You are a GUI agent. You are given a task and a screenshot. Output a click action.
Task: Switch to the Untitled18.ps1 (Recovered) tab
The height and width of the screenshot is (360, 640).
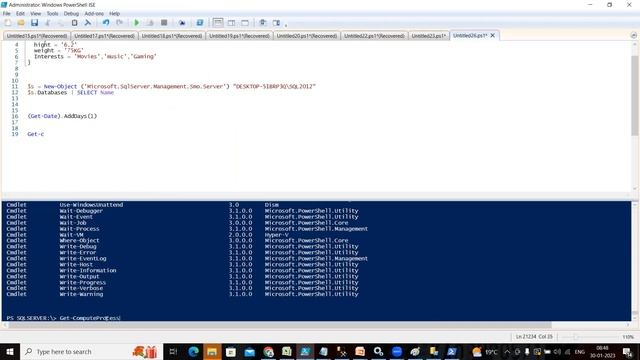point(172,36)
